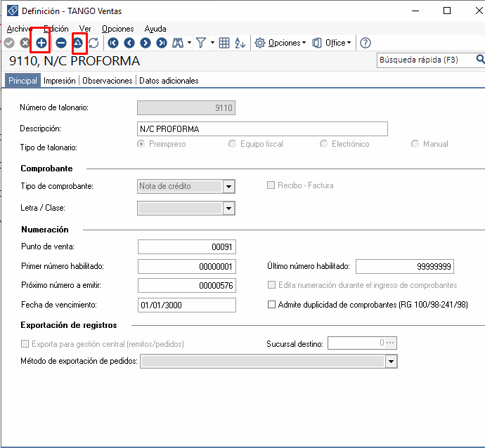Delete record with the minus icon

coord(61,43)
